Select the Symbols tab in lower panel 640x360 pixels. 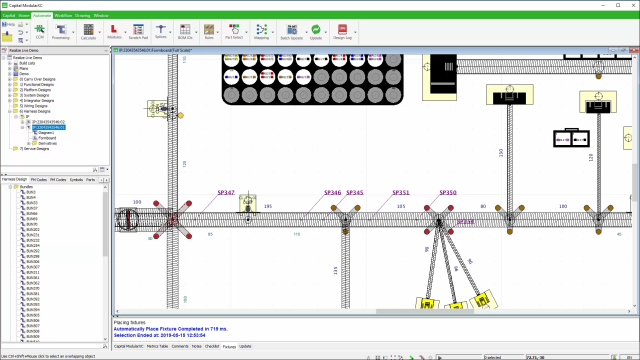(x=76, y=180)
